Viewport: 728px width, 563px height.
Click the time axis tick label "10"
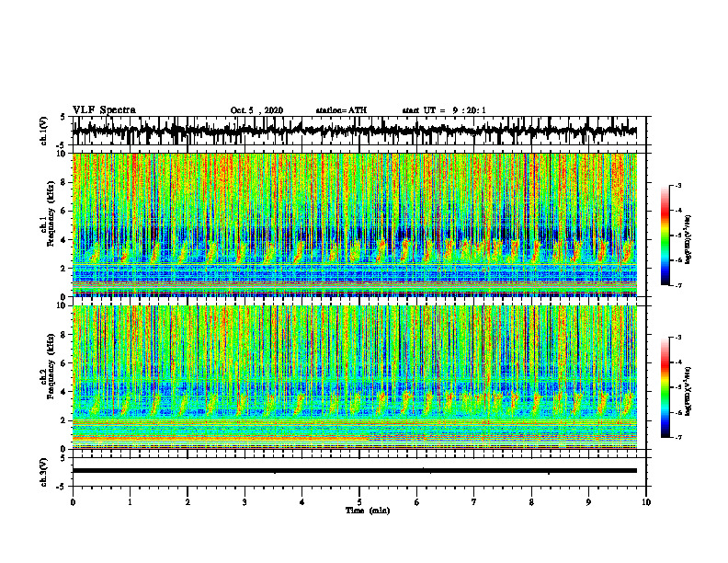tap(646, 502)
